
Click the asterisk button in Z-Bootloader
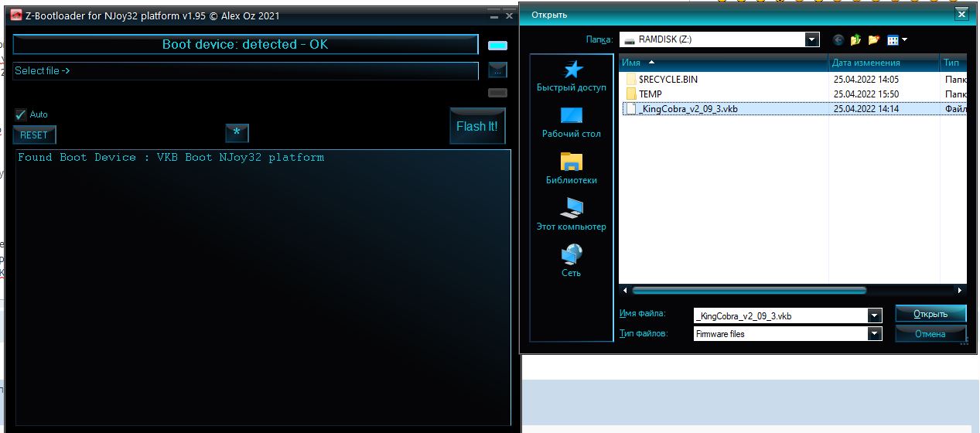coord(237,133)
